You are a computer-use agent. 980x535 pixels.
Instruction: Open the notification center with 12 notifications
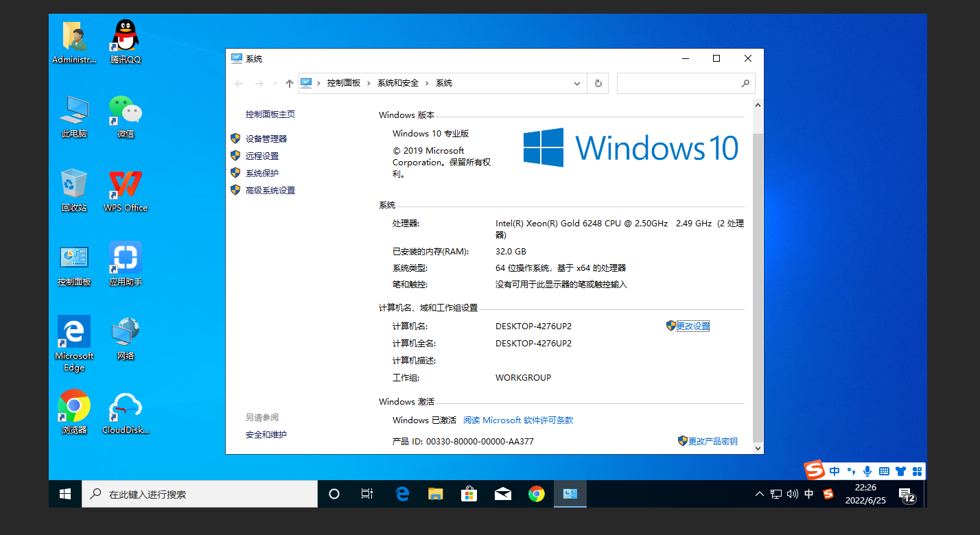pos(907,494)
